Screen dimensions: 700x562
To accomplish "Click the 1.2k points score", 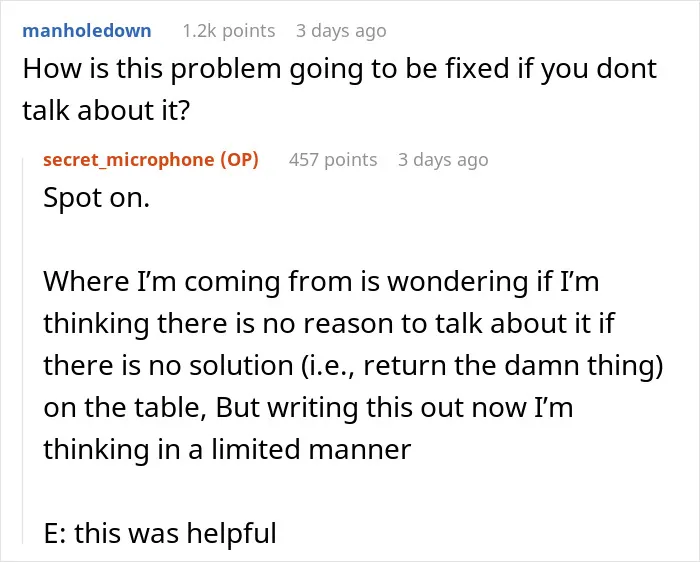I will click(x=229, y=31).
